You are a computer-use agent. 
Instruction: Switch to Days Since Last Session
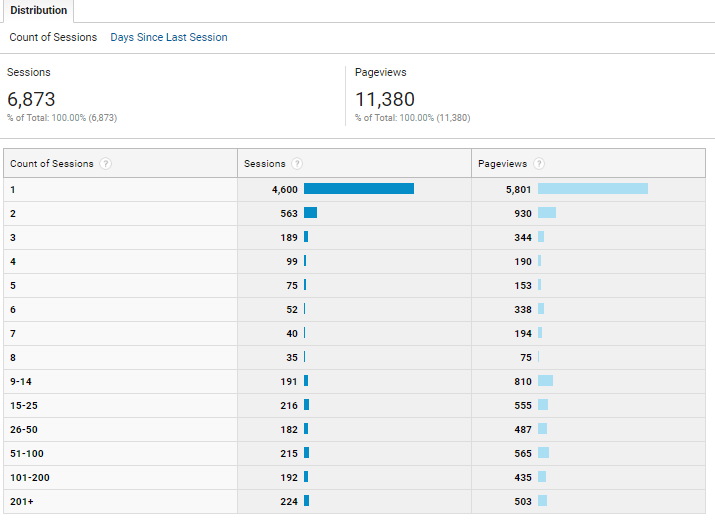coord(168,37)
